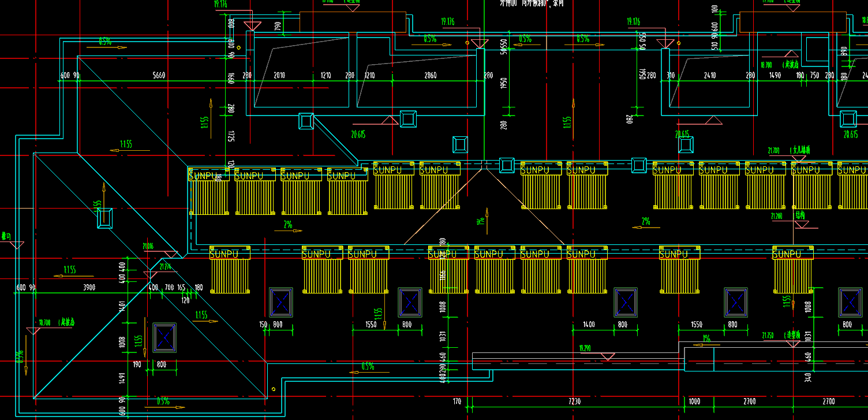
Task: Click the 3900 dimension text
Action: (89, 288)
